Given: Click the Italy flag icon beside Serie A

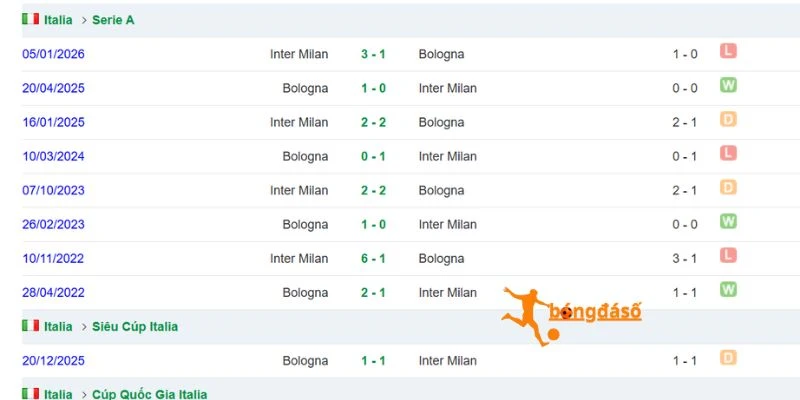Looking at the screenshot, I should tap(31, 19).
